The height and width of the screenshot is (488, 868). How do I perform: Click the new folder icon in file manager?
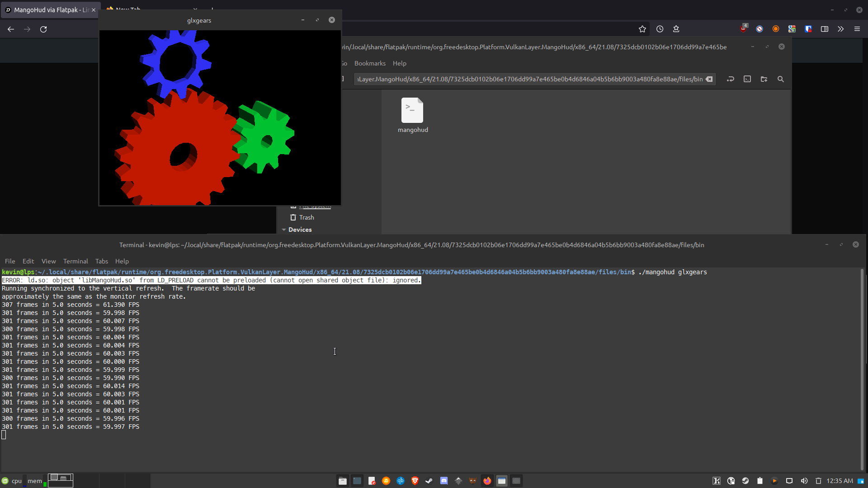click(x=764, y=79)
